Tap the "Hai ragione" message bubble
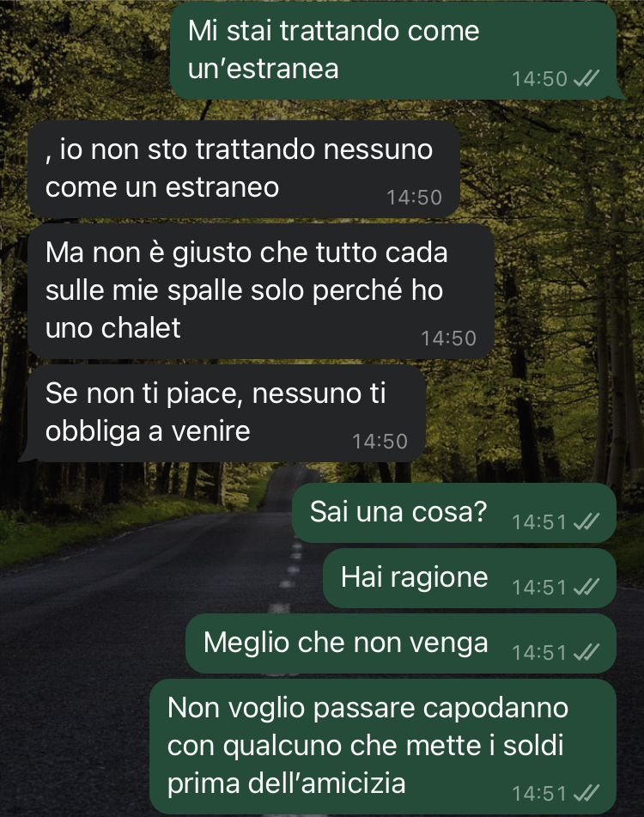The height and width of the screenshot is (817, 644). (470, 578)
